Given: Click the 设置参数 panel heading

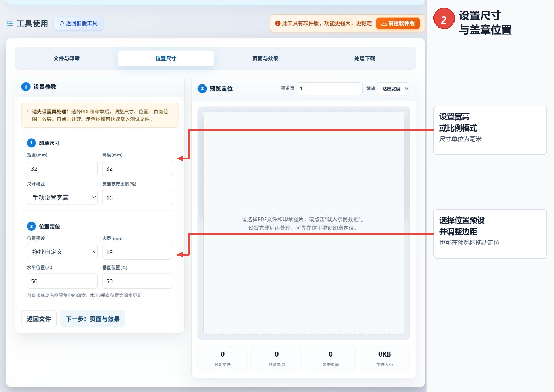Looking at the screenshot, I should click(45, 87).
